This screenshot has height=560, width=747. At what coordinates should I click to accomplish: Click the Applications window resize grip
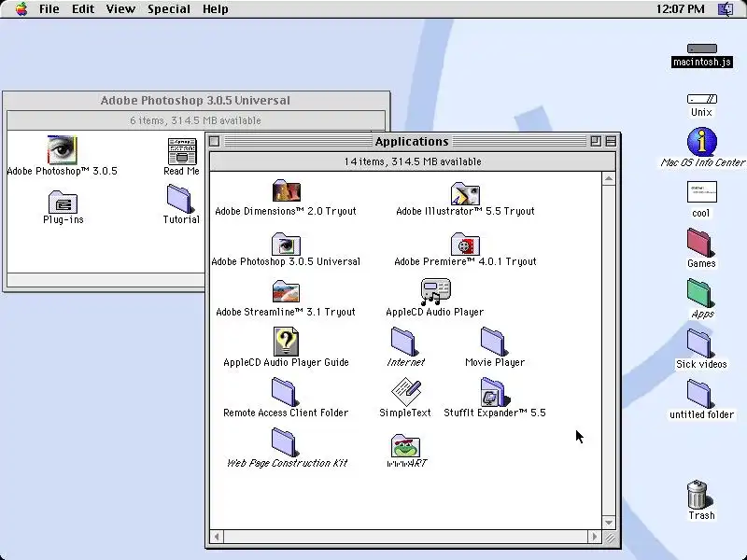tap(610, 538)
